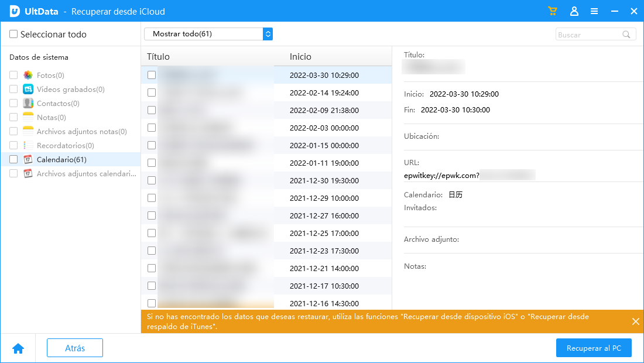The width and height of the screenshot is (644, 363).
Task: Click the UltData logo icon
Action: [15, 11]
